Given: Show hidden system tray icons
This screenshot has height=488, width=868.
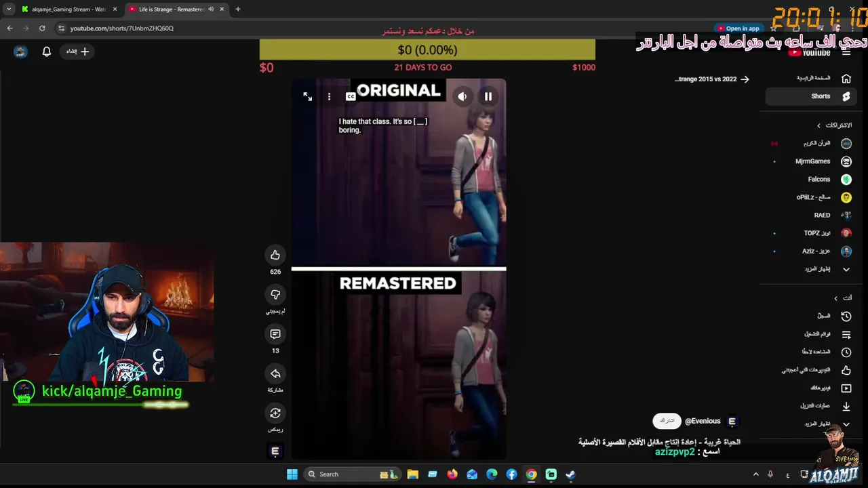Looking at the screenshot, I should click(756, 474).
